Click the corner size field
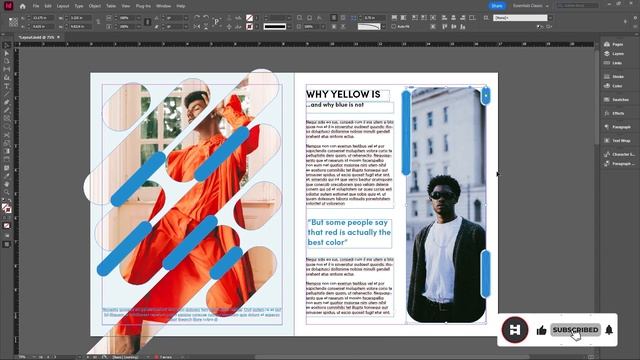Screen dimensions: 640x360 (373, 18)
